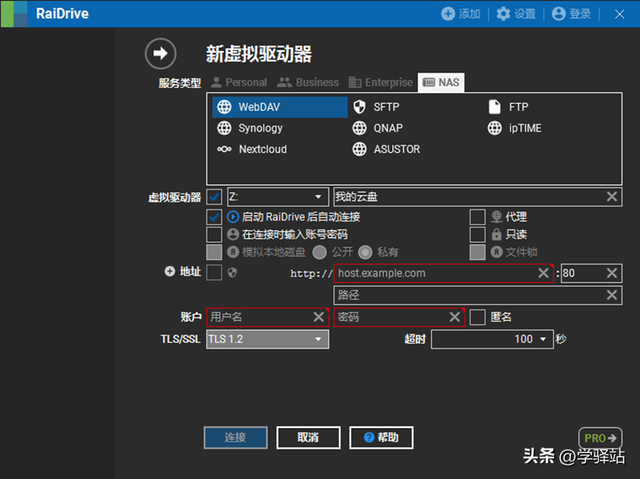Image resolution: width=640 pixels, height=479 pixels.
Task: Clear the 我的云盘 drive name field
Action: click(x=611, y=197)
